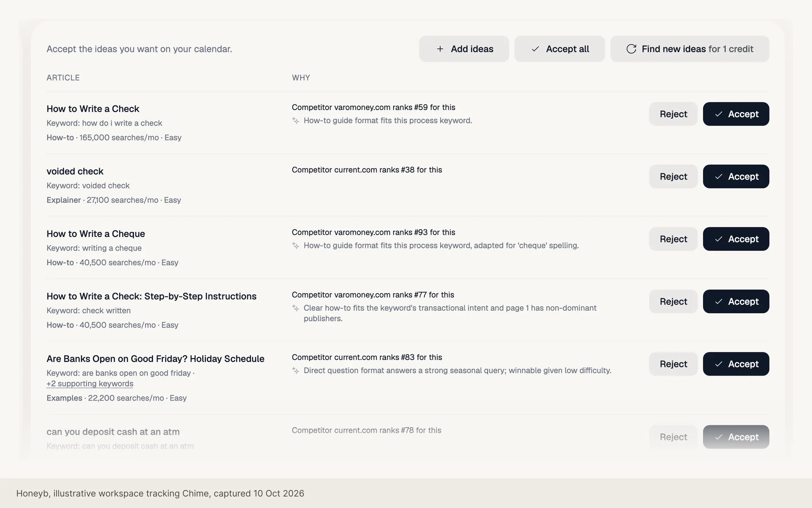Click sparkle icon beside 'adapted for cheque spelling' note
Screen dimensions: 812x508
296,246
